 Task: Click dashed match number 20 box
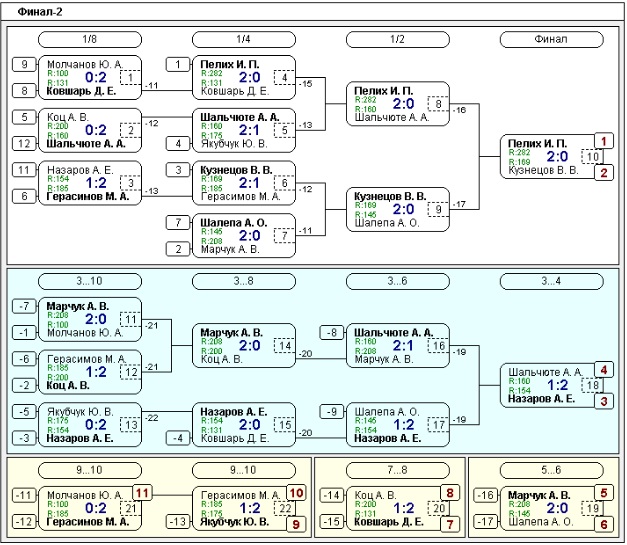(438, 508)
